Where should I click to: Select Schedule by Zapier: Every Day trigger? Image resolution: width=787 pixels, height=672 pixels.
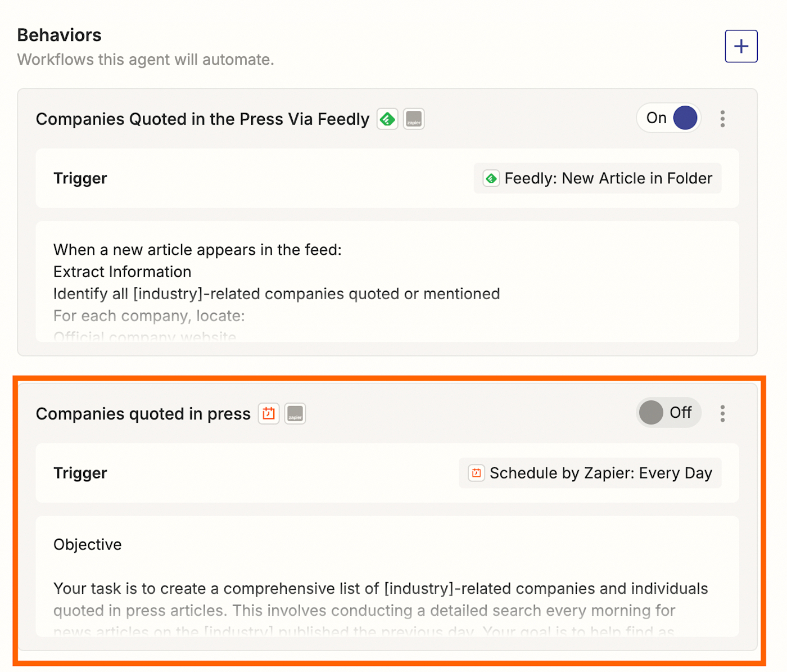pyautogui.click(x=590, y=473)
